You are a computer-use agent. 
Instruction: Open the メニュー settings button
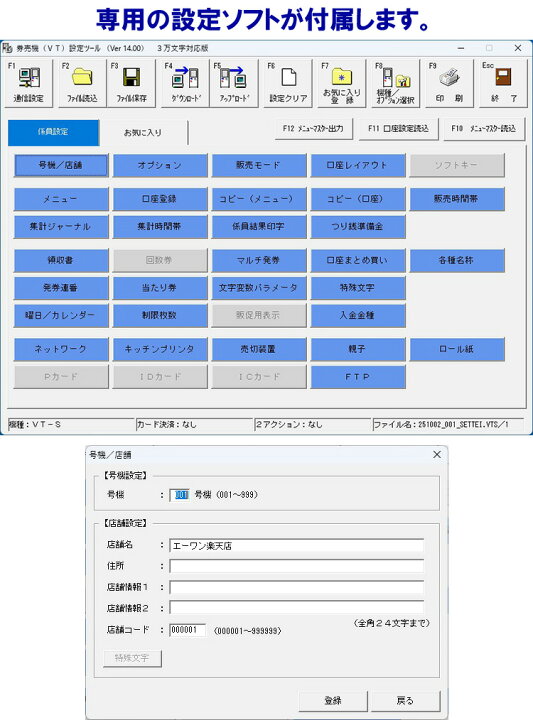[x=61, y=199]
